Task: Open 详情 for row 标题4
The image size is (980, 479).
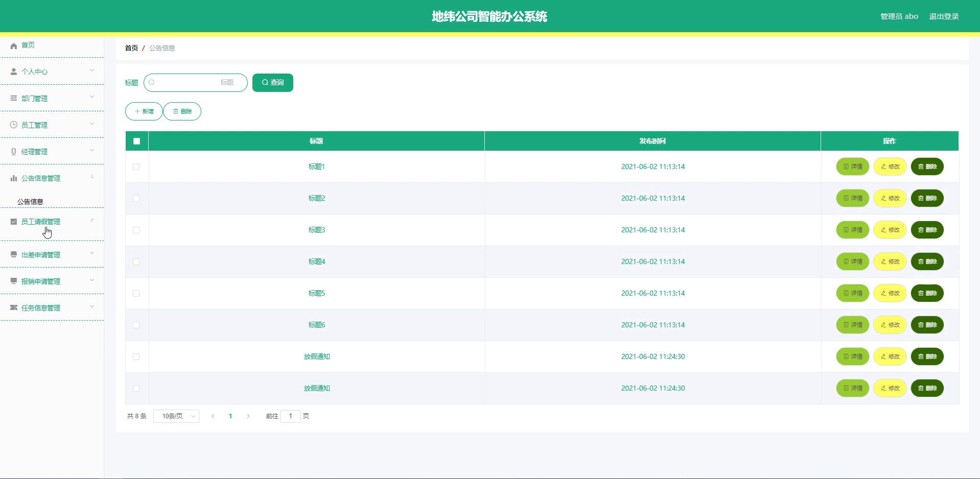Action: pos(853,261)
